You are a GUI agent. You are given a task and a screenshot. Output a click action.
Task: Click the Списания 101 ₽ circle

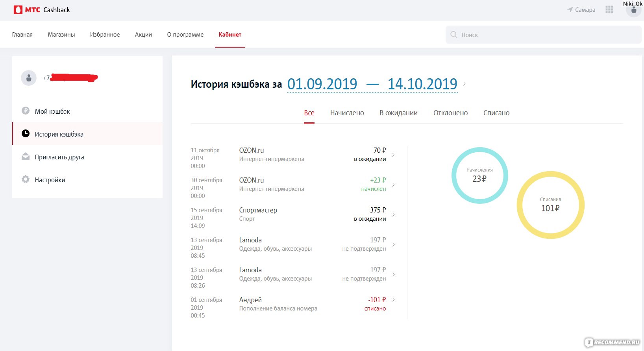point(550,205)
